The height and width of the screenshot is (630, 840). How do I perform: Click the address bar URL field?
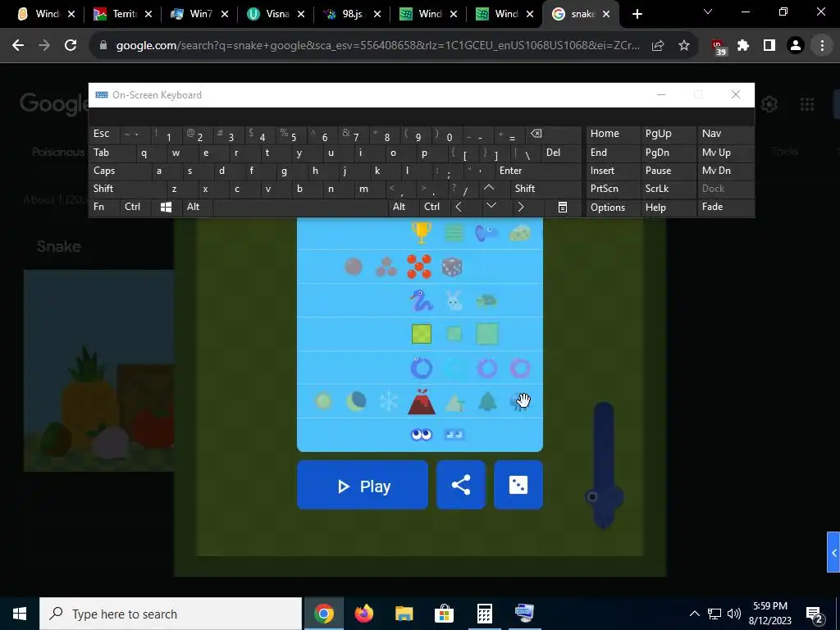point(377,46)
